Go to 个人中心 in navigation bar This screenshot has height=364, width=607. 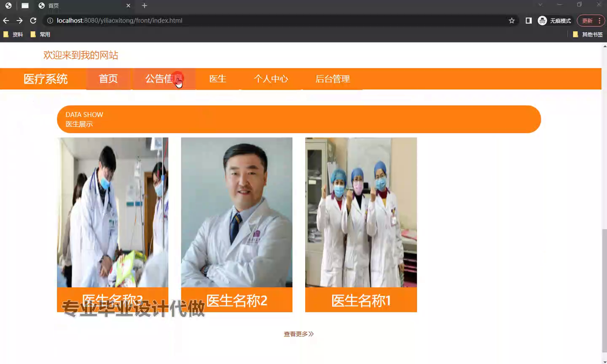[x=271, y=79]
